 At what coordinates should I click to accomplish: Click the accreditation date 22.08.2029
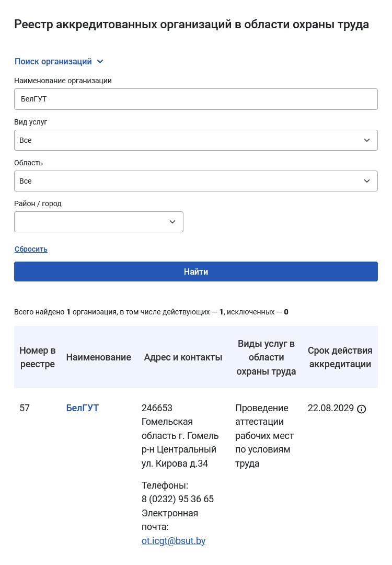coord(331,408)
